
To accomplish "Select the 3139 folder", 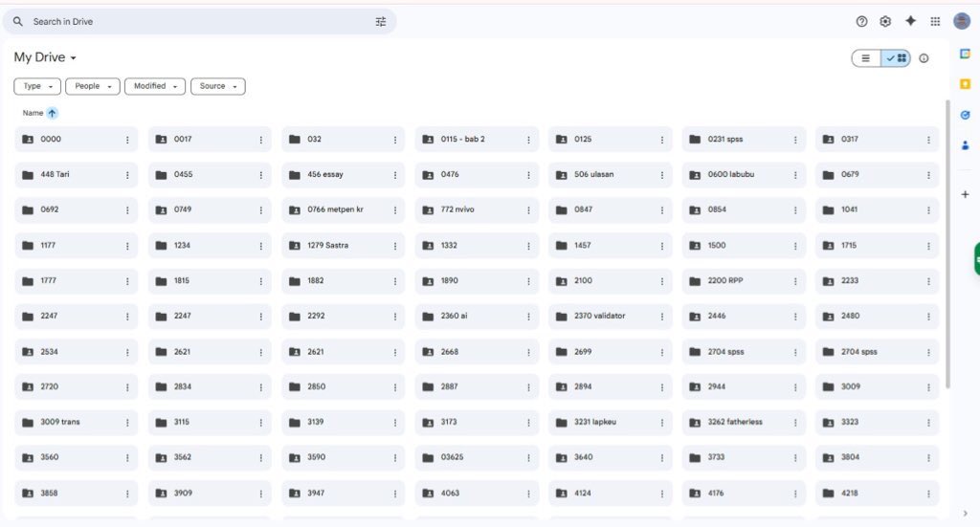I will 344,422.
